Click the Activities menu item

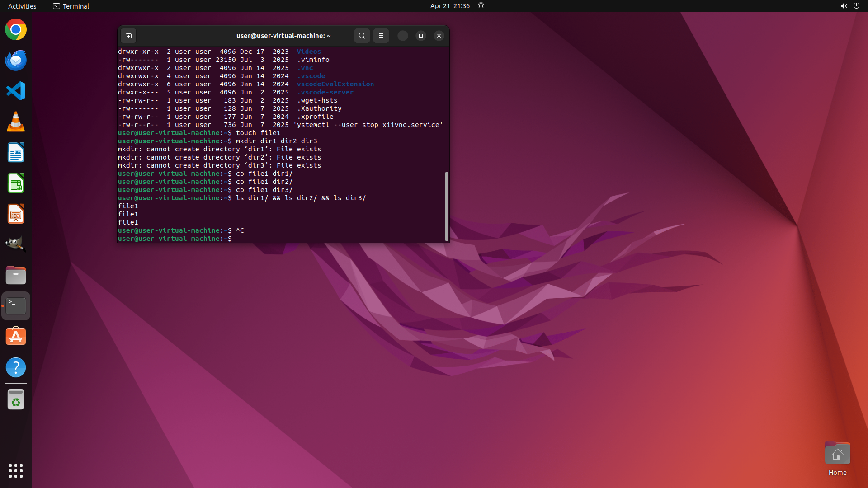[22, 6]
